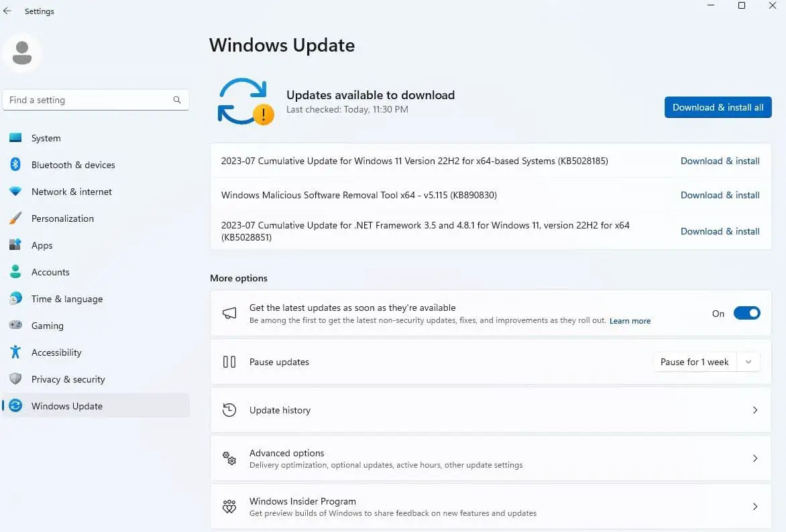Viewport: 786px width, 532px height.
Task: Expand the Advanced options chevron
Action: pyautogui.click(x=755, y=458)
